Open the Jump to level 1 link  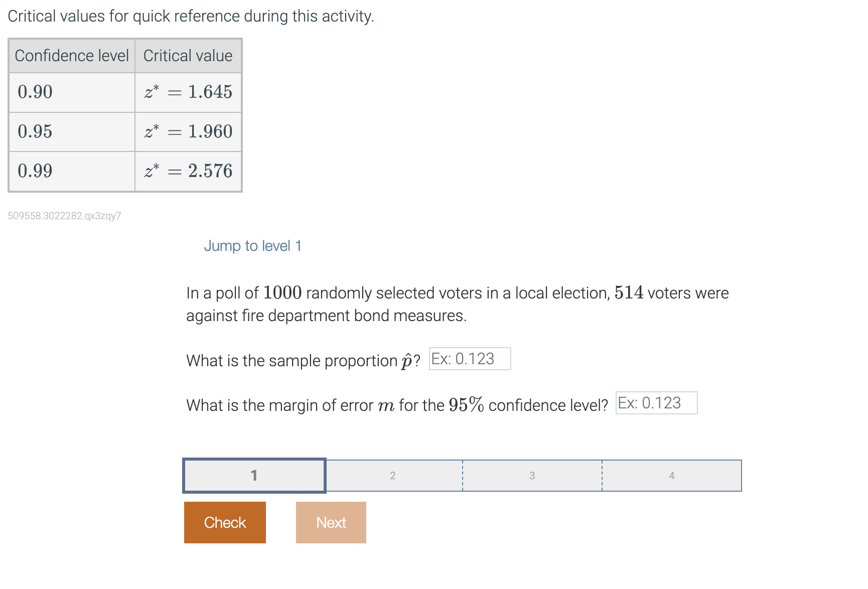253,246
